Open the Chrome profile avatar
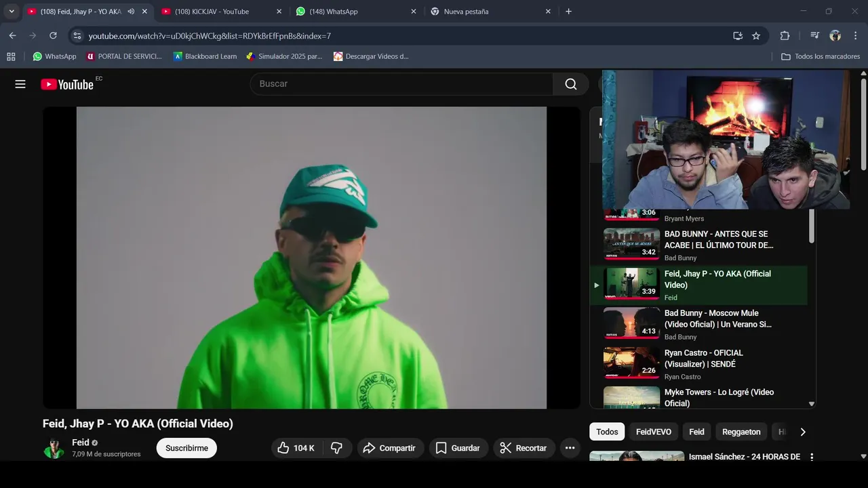 835,36
